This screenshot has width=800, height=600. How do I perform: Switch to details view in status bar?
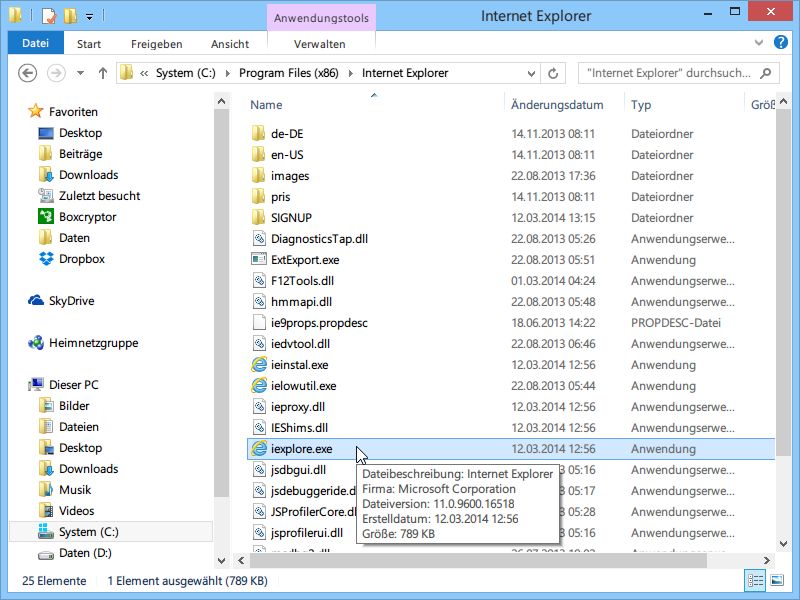(755, 580)
